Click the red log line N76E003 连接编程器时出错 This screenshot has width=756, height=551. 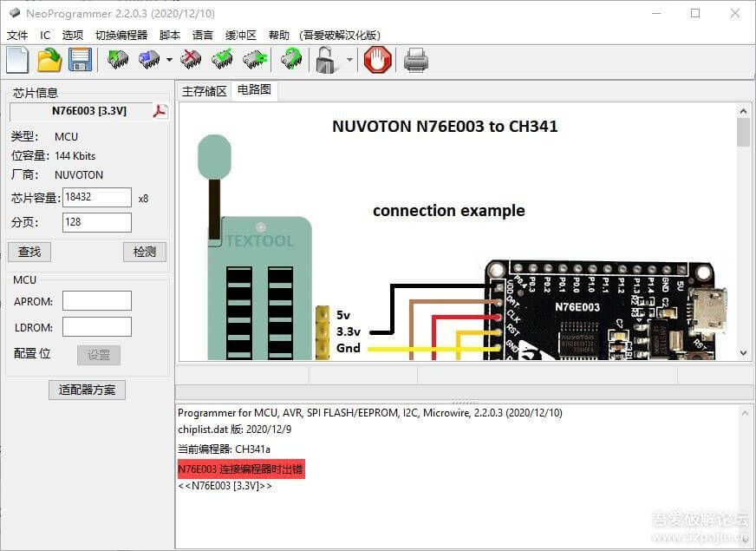point(241,469)
